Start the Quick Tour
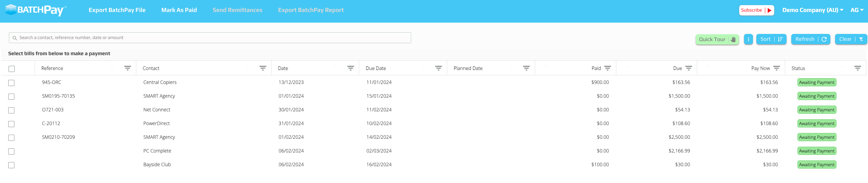868x183 pixels. (717, 39)
